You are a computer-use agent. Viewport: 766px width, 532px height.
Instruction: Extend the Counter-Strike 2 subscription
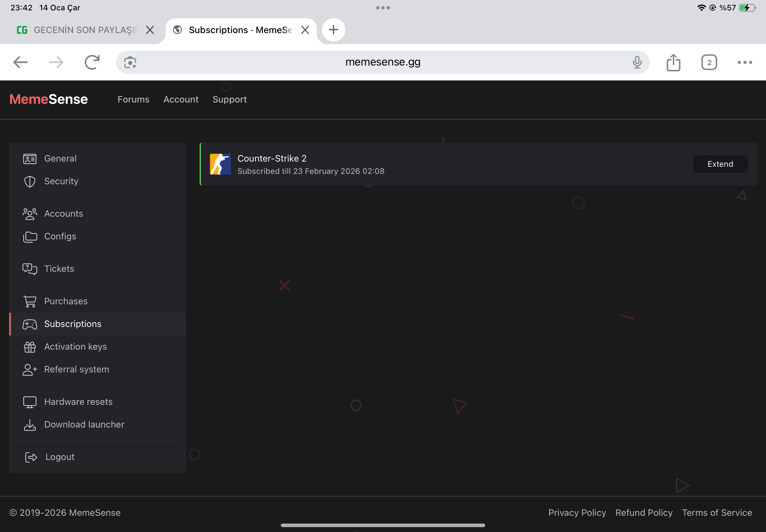[x=720, y=164]
